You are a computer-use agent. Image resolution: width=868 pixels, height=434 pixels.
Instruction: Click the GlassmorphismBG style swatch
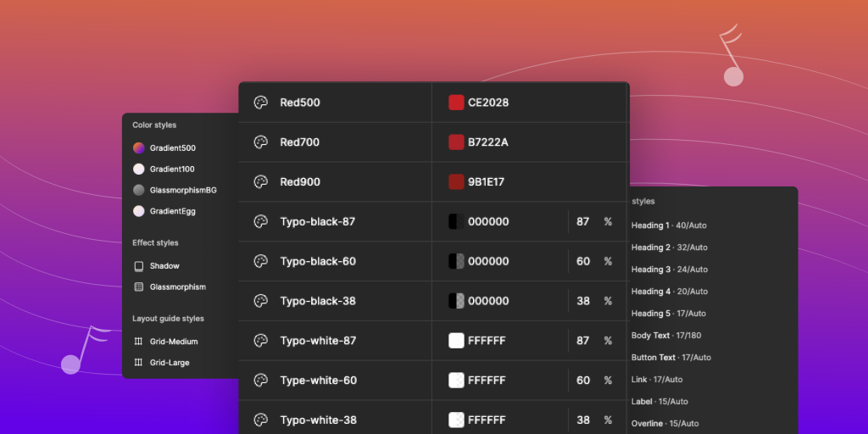(x=139, y=190)
